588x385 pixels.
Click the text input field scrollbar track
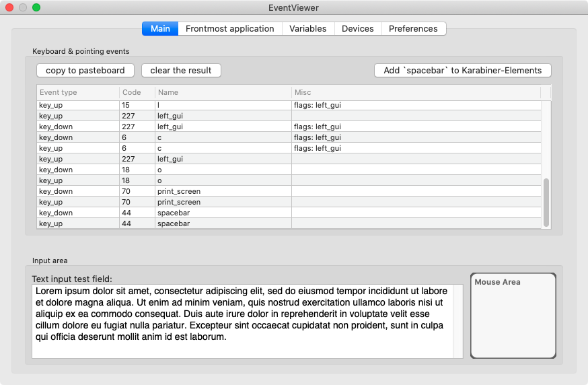tap(458, 321)
